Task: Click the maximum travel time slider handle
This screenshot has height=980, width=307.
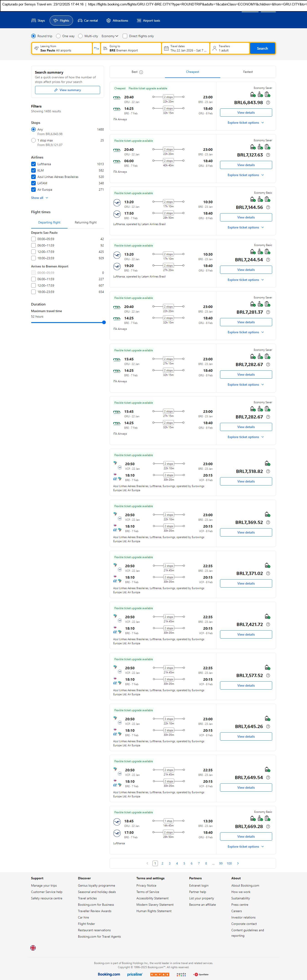Action: coord(104,322)
